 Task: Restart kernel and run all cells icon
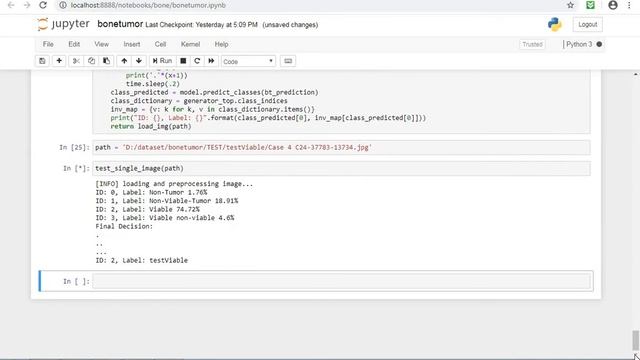click(x=211, y=61)
